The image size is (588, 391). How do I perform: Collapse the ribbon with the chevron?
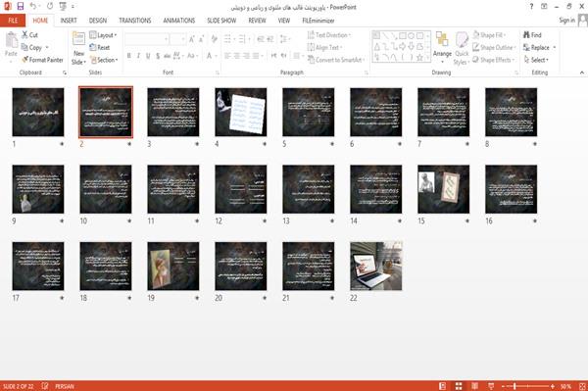coord(582,73)
